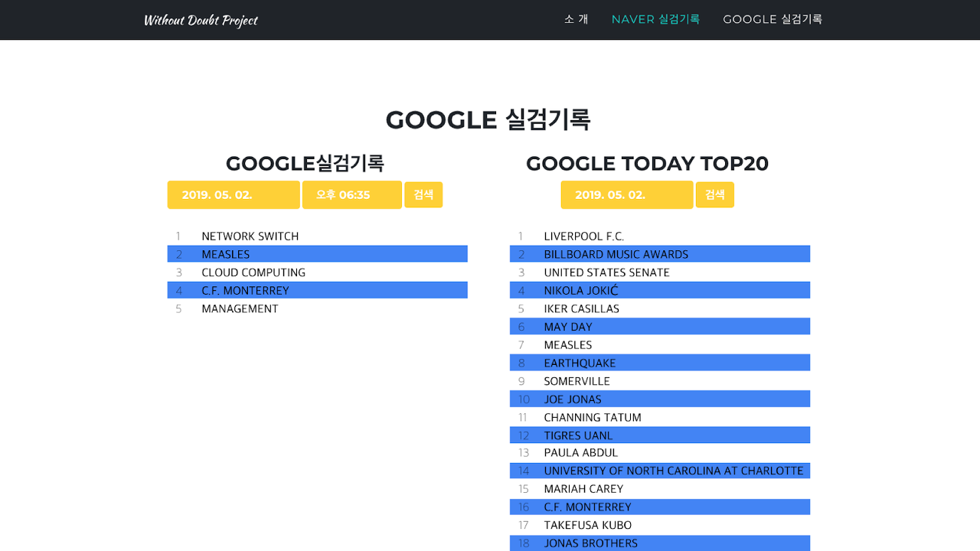The width and height of the screenshot is (980, 551).
Task: Select JONAS BROTHERS row
Action: [x=660, y=543]
